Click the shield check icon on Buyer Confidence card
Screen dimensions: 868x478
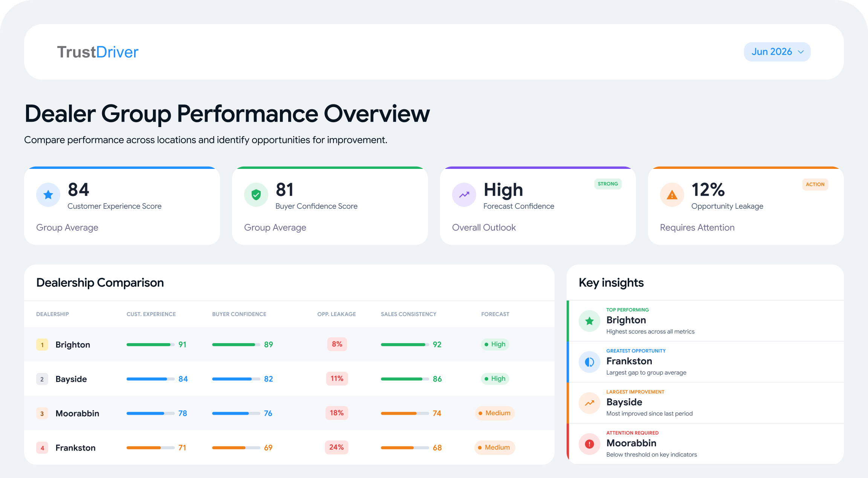tap(256, 195)
